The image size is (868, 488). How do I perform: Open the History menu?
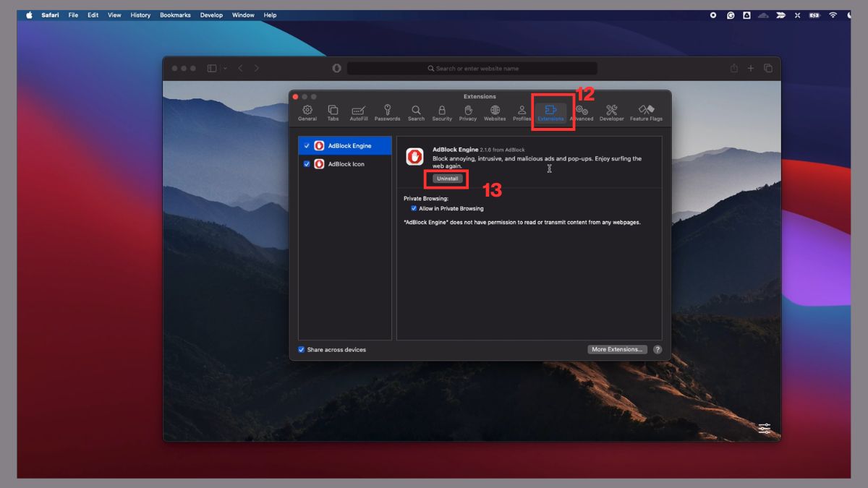[140, 15]
